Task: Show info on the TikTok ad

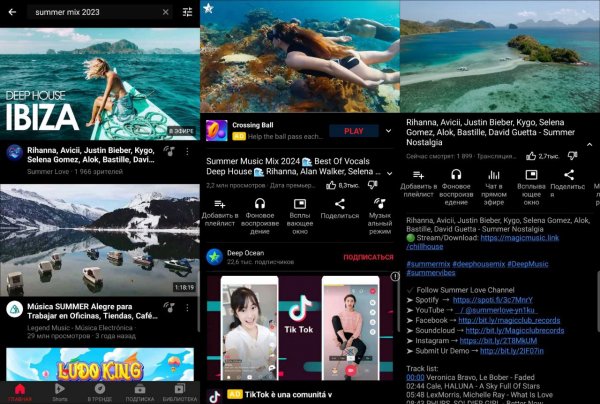Action: tap(395, 276)
